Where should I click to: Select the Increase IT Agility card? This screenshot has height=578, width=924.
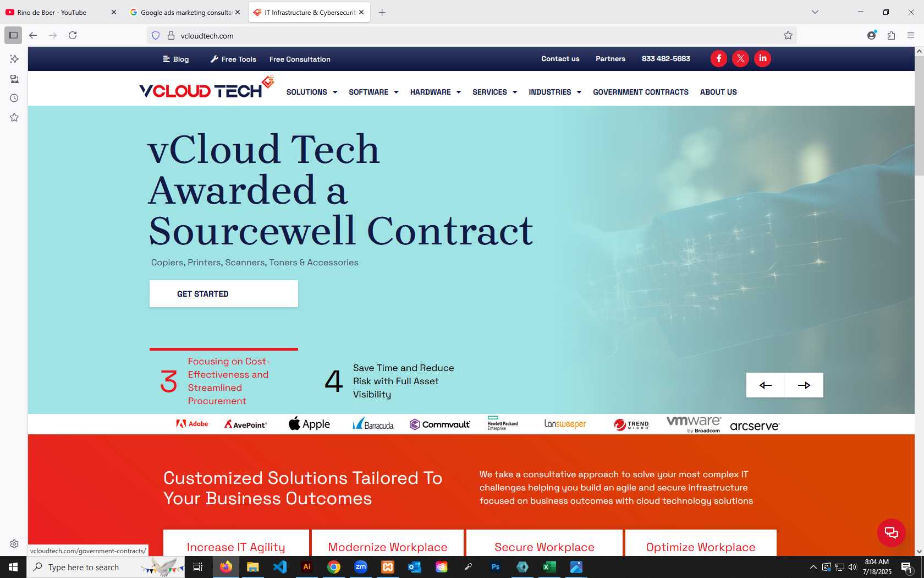236,543
